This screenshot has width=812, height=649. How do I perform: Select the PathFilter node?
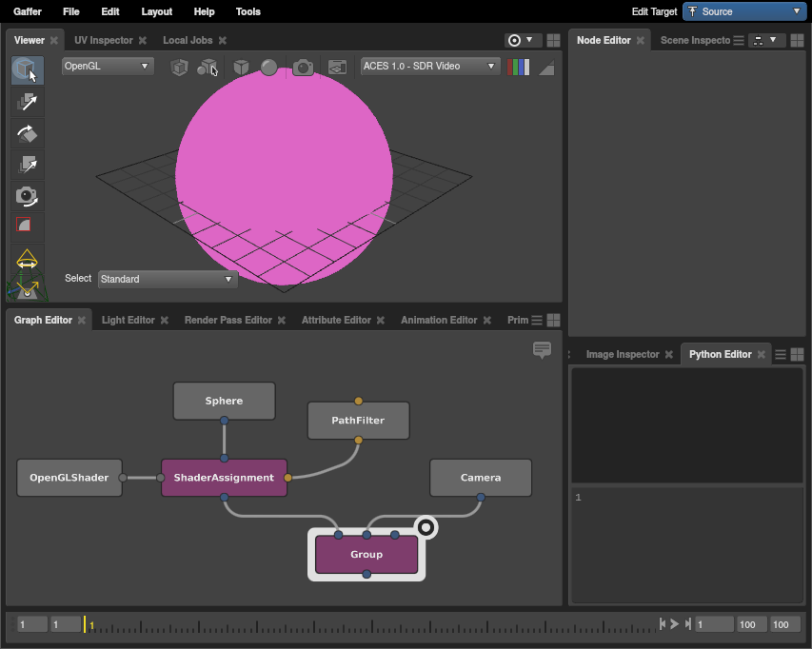(x=358, y=421)
